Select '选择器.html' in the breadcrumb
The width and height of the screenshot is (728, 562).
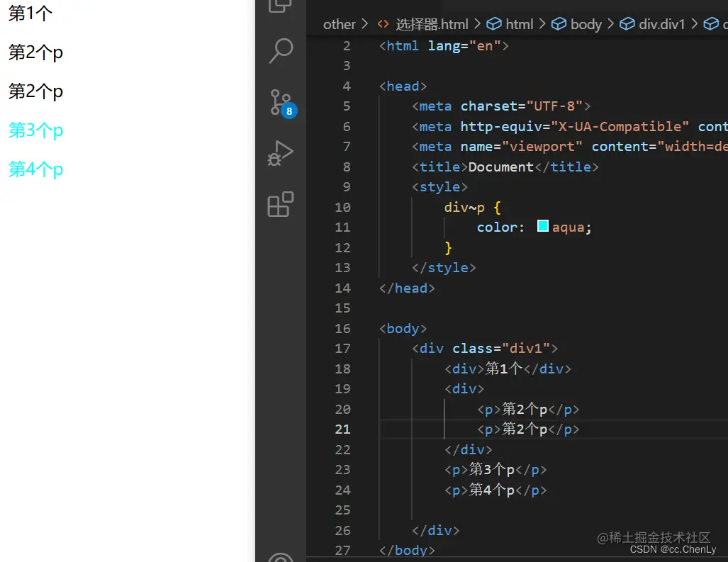click(432, 24)
